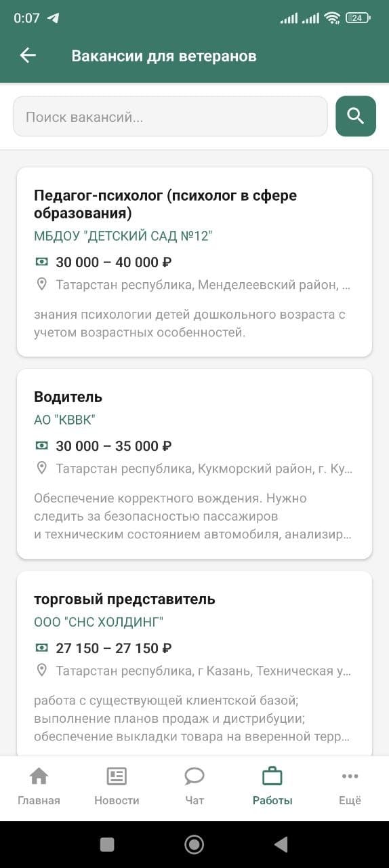Tap the back arrow in the header
389x868 pixels.
tap(28, 56)
